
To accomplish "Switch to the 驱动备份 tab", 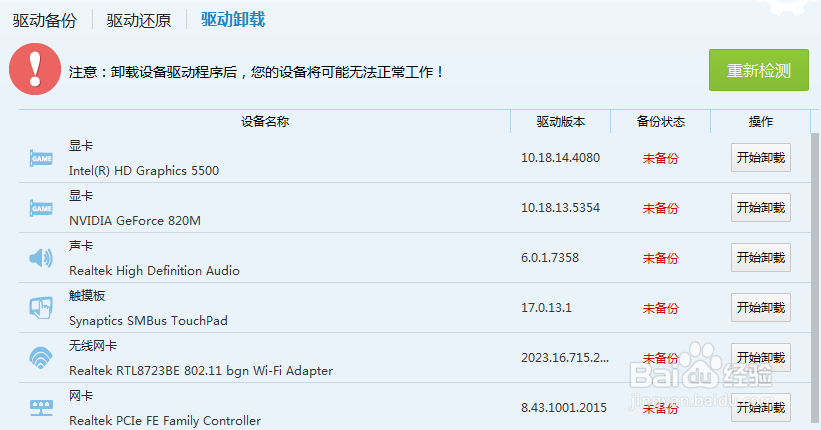I will pyautogui.click(x=45, y=20).
